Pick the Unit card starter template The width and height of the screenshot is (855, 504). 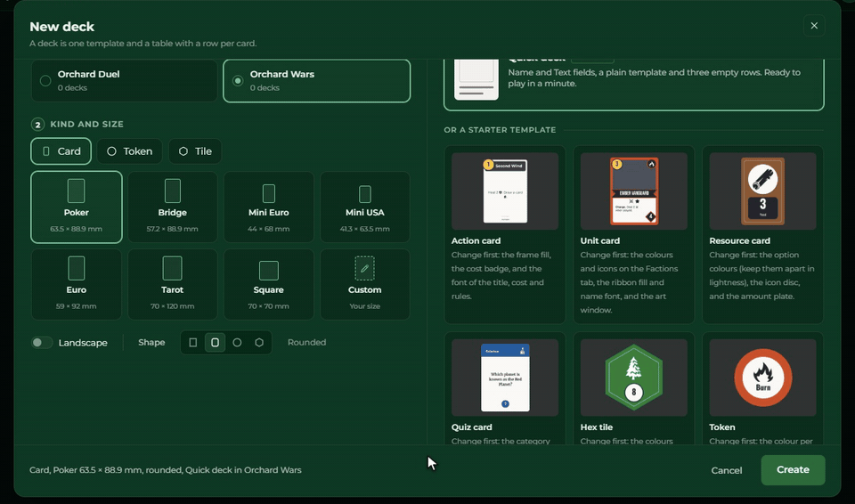(633, 234)
